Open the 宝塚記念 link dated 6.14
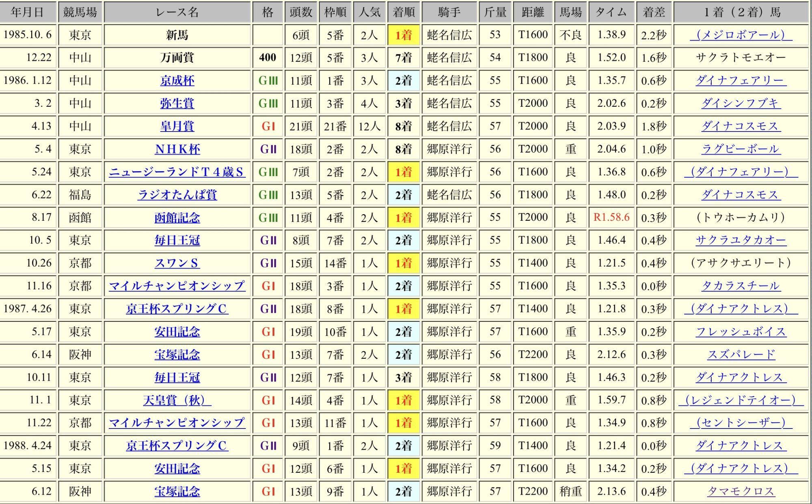 point(177,355)
